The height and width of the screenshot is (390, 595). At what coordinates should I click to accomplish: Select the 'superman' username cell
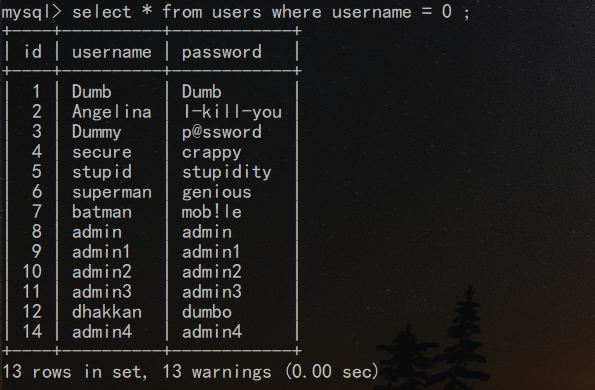point(112,193)
